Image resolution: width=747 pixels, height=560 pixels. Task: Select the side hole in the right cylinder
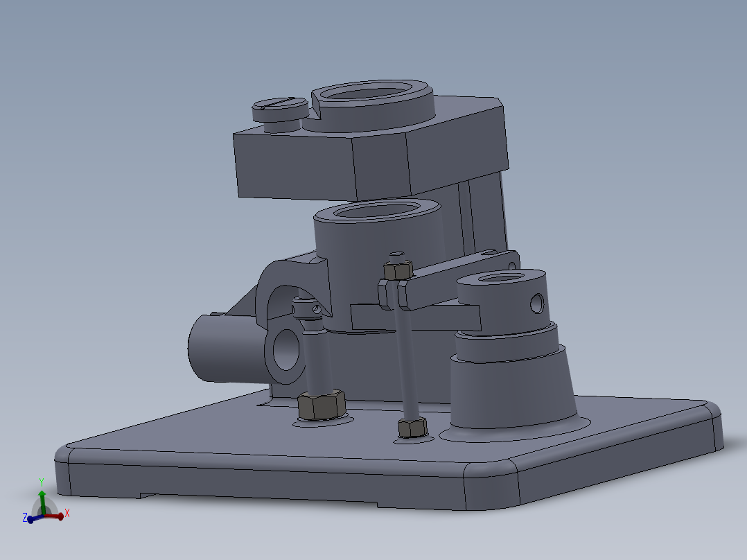pyautogui.click(x=537, y=303)
